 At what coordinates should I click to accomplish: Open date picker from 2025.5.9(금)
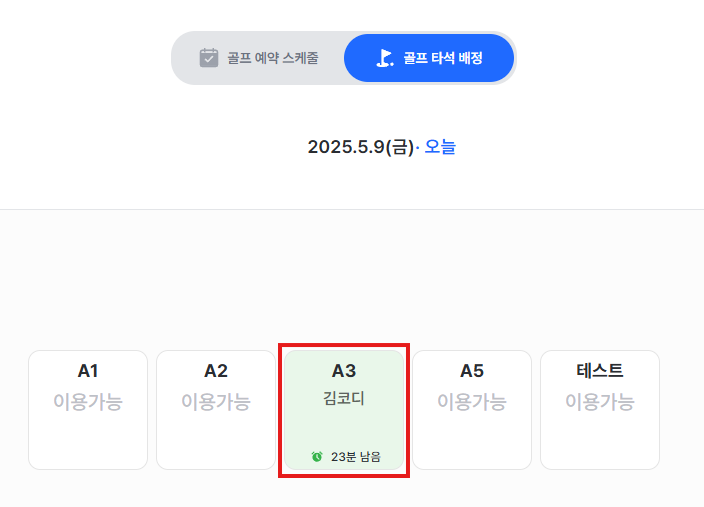tap(361, 147)
